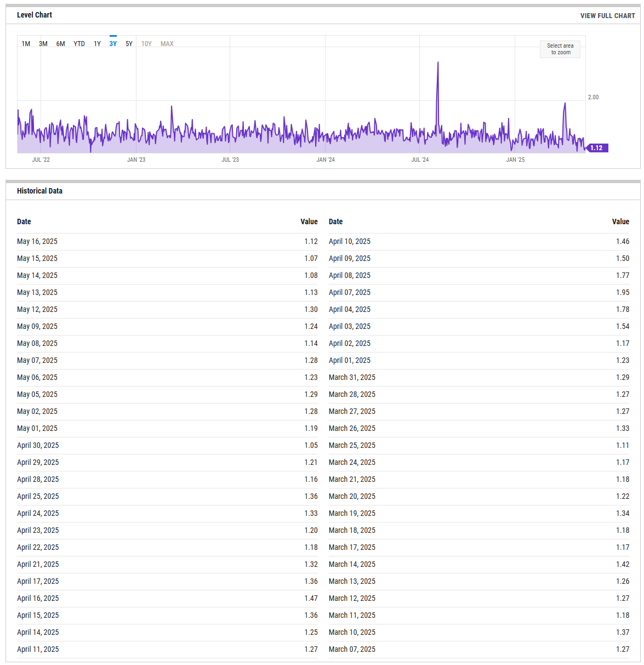This screenshot has width=644, height=665.
Task: Select the 1M time range tab
Action: [26, 44]
